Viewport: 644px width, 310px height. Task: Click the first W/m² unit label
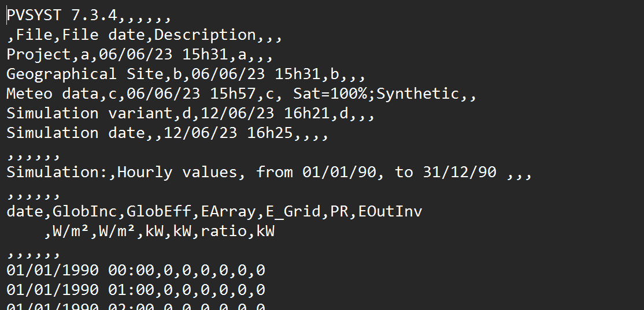(x=71, y=231)
